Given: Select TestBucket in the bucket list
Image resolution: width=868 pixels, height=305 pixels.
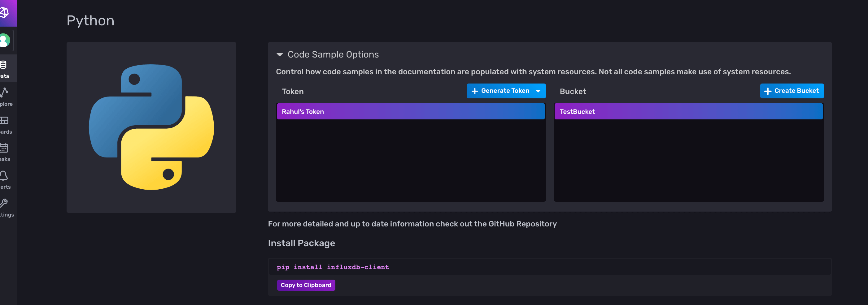Looking at the screenshot, I should point(688,111).
